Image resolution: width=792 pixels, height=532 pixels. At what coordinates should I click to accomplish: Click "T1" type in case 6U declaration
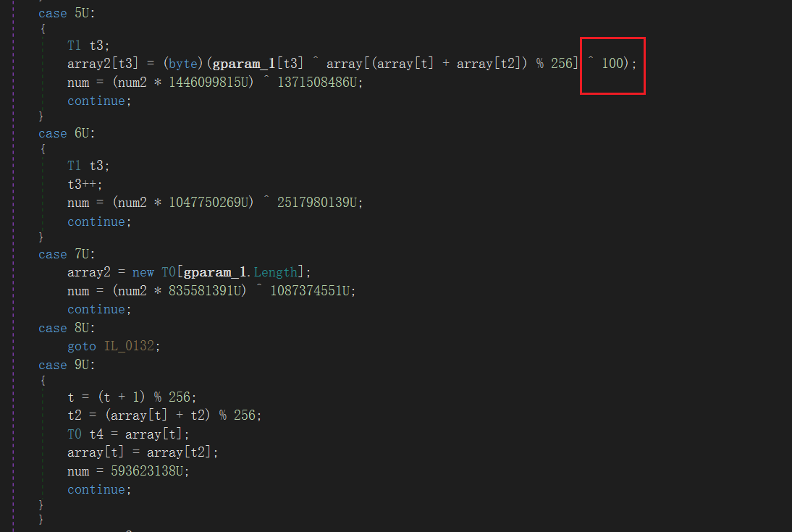pyautogui.click(x=75, y=166)
